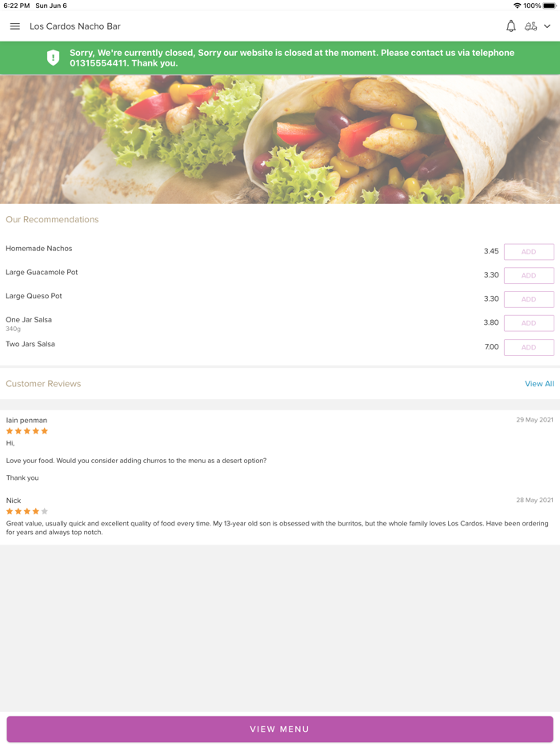Viewport: 560px width, 747px height.
Task: Open the hamburger menu
Action: click(x=14, y=26)
